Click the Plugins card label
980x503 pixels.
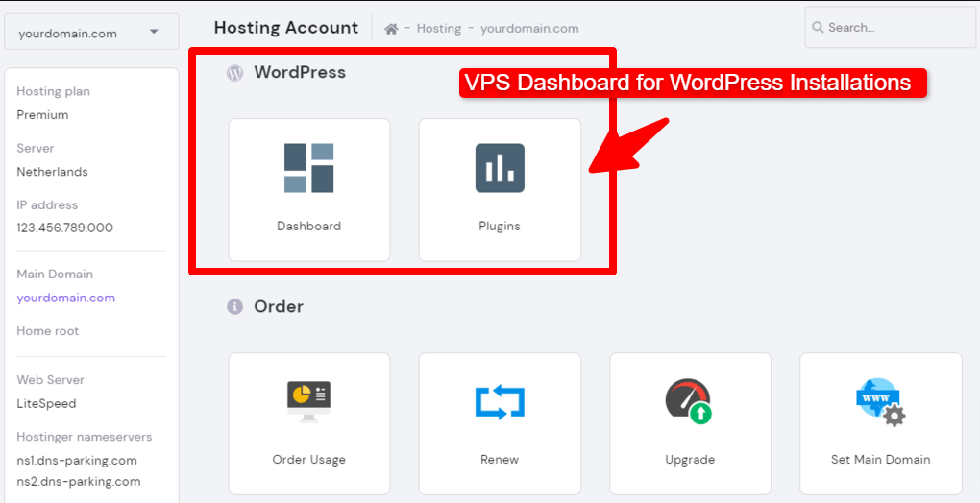tap(500, 227)
